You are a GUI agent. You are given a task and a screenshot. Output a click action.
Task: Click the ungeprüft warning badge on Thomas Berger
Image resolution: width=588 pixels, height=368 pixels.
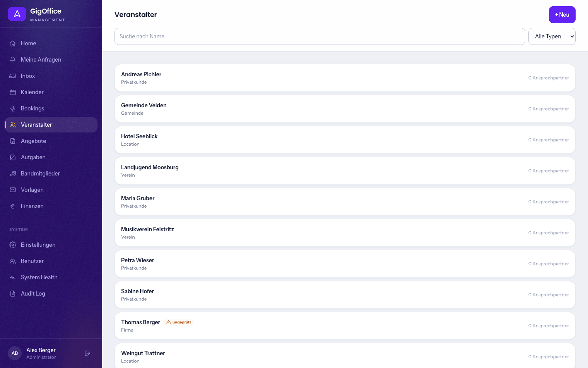click(179, 322)
